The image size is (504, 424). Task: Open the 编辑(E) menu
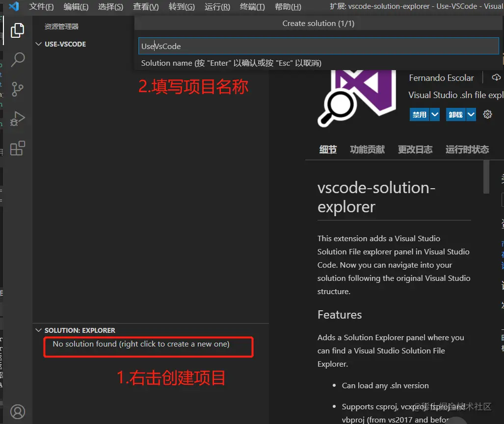coord(76,6)
